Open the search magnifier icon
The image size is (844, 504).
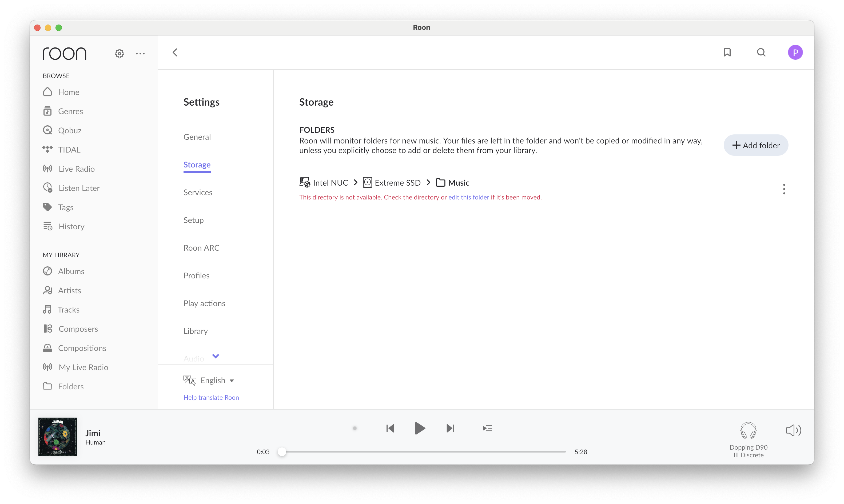[761, 52]
